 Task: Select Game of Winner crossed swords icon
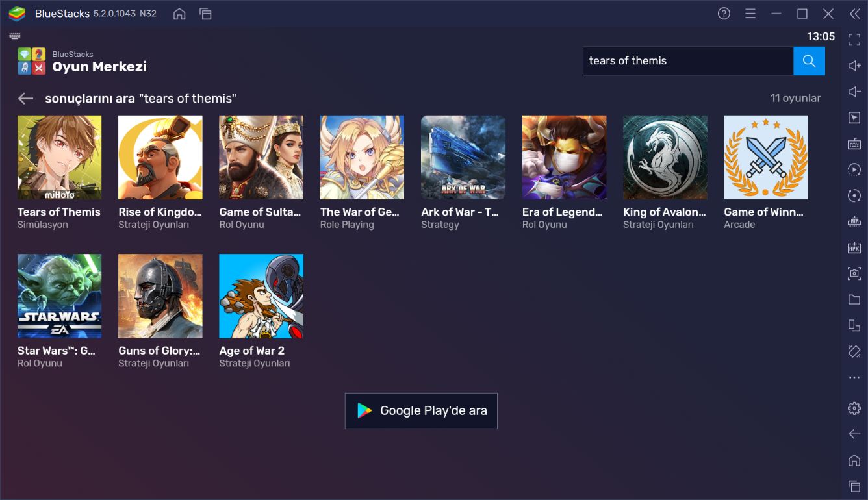click(766, 157)
